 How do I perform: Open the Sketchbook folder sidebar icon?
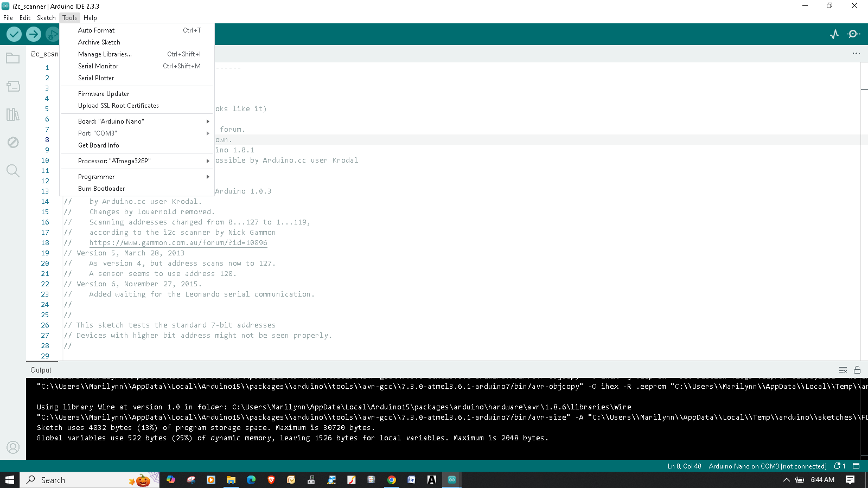[13, 58]
